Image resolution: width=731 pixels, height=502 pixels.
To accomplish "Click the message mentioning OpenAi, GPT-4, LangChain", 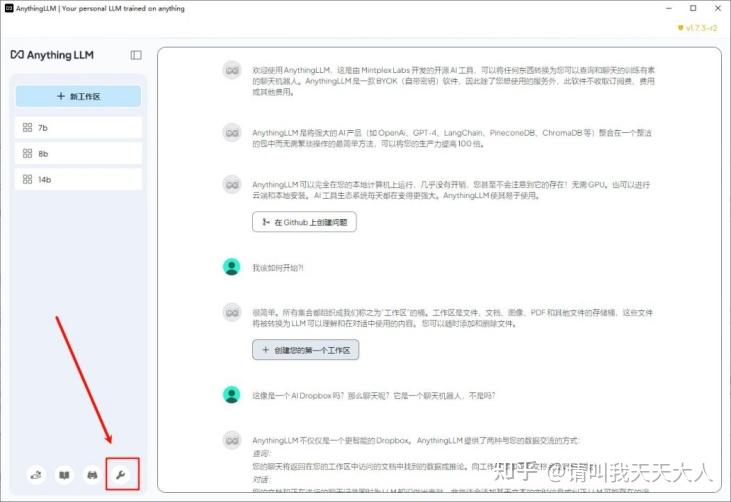I will coord(452,138).
